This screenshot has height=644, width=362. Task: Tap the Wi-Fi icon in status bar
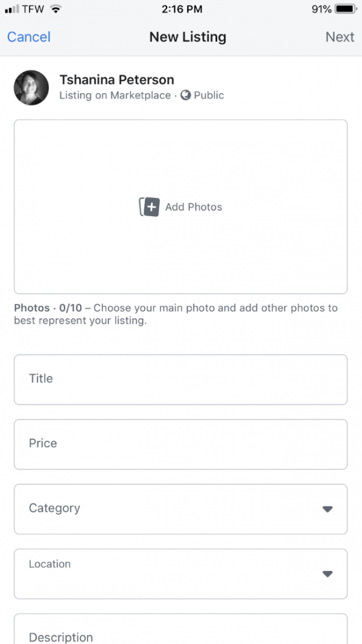pos(56,9)
